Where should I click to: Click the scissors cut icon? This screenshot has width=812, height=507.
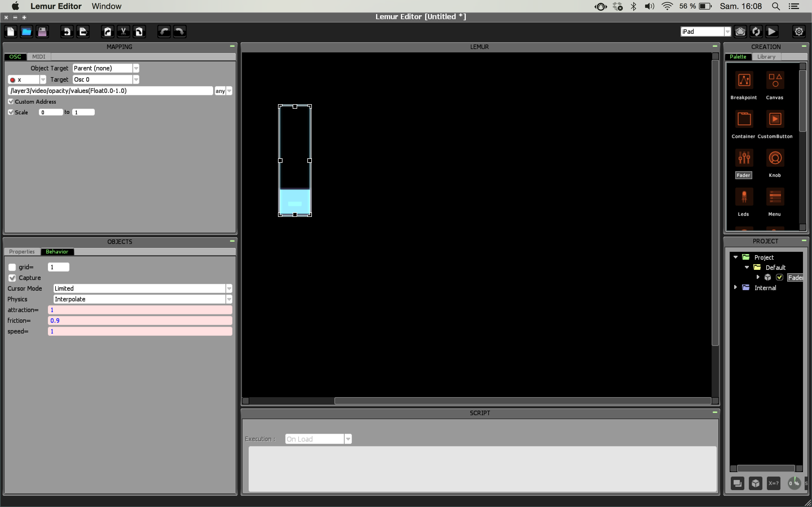pos(123,32)
